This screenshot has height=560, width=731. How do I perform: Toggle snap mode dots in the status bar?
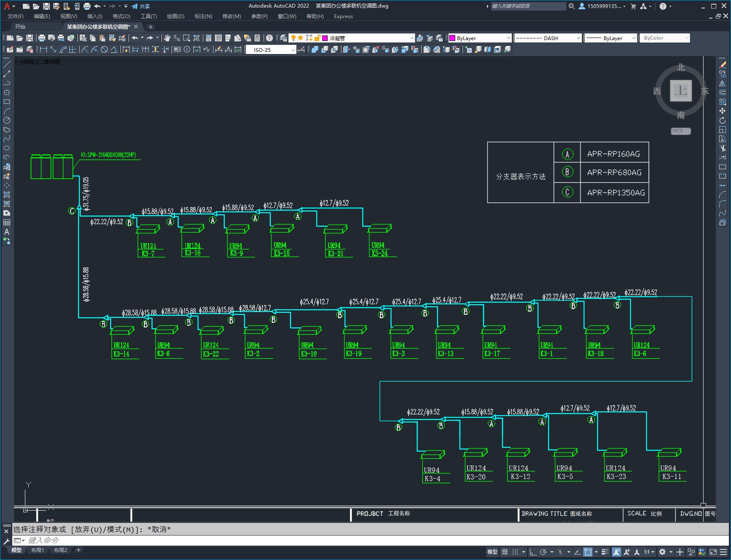(x=515, y=552)
